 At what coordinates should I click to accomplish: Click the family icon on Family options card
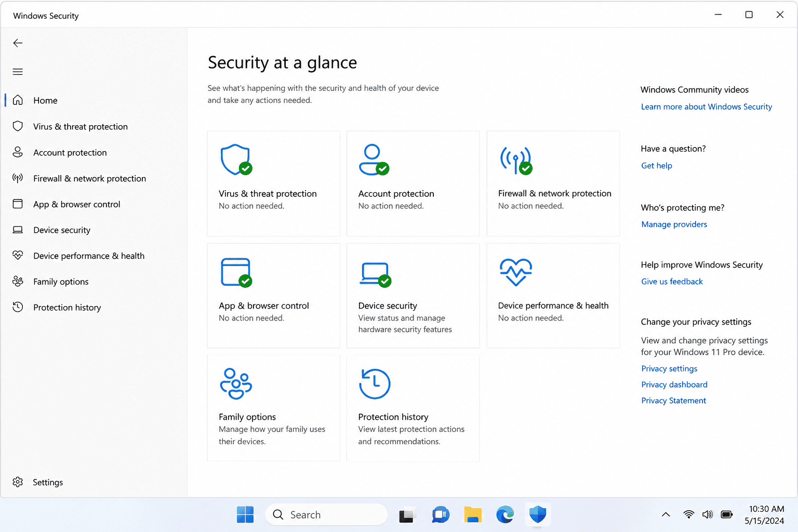[x=236, y=383]
